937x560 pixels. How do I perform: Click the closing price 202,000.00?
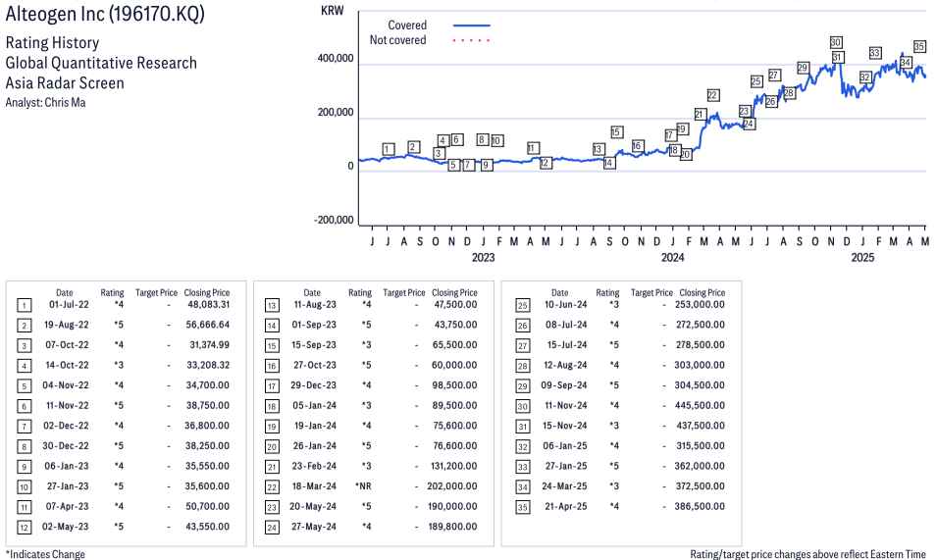tap(451, 486)
